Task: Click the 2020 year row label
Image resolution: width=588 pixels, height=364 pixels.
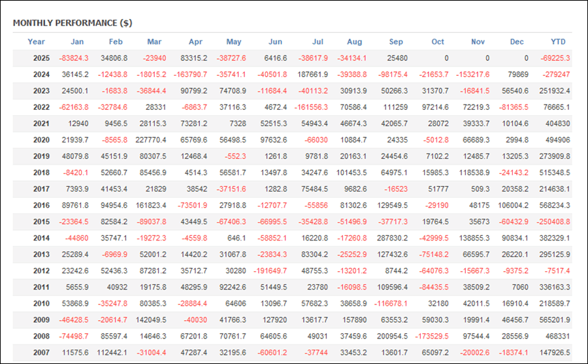Action: point(42,140)
